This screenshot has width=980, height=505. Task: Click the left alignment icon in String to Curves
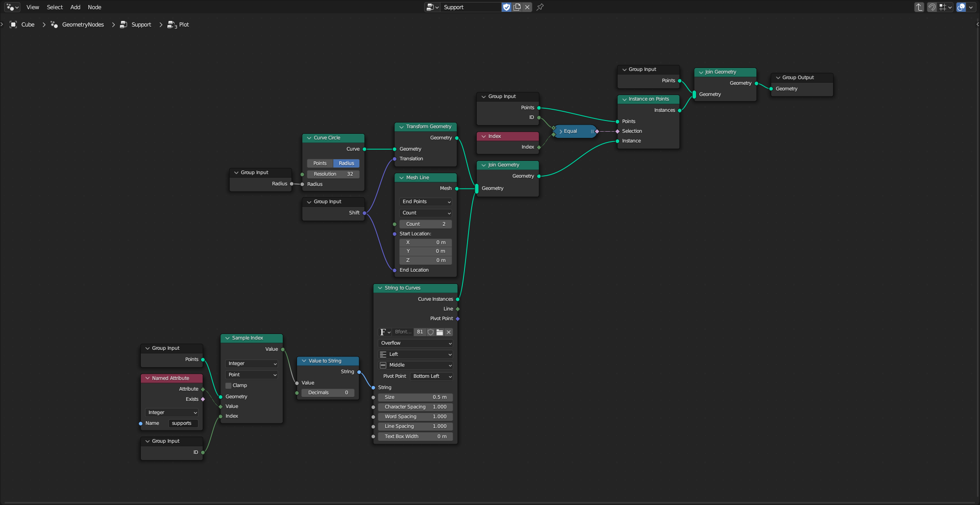click(383, 354)
